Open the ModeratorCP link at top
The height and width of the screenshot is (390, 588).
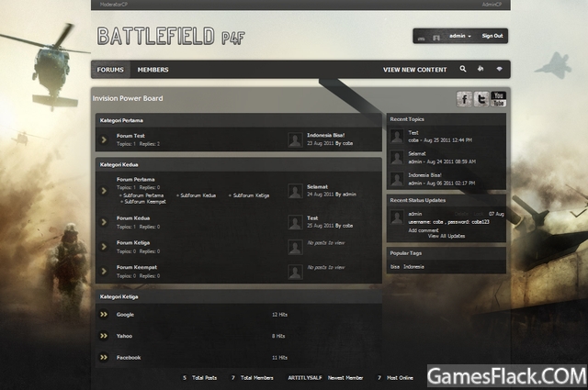(114, 4)
